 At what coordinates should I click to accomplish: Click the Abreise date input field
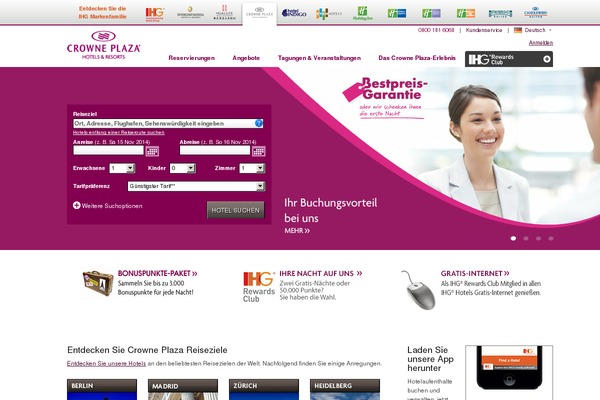coord(215,150)
